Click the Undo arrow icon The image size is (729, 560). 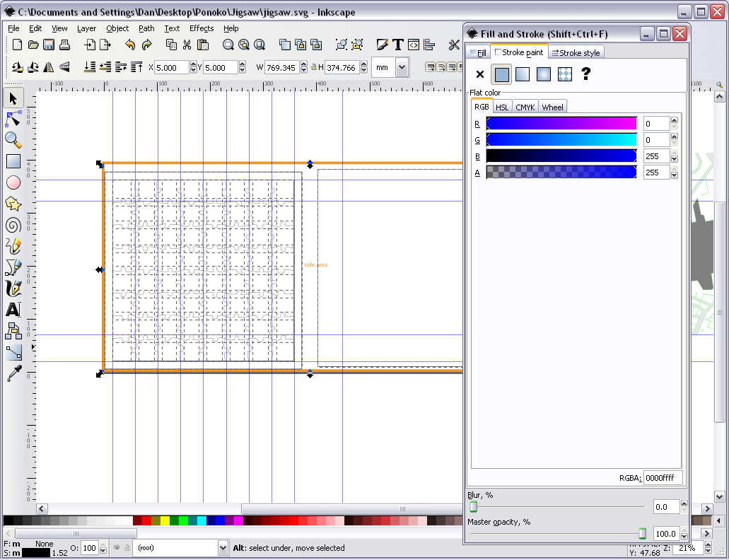(130, 45)
